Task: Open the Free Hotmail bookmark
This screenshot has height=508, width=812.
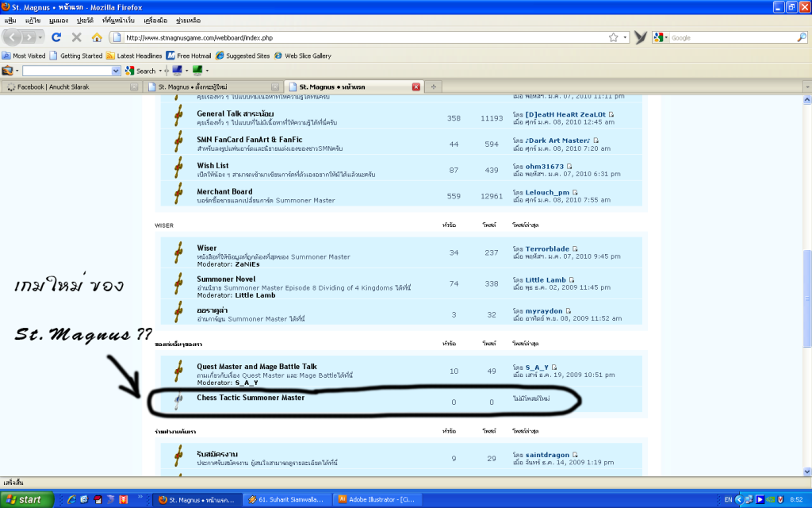Action: (x=189, y=56)
